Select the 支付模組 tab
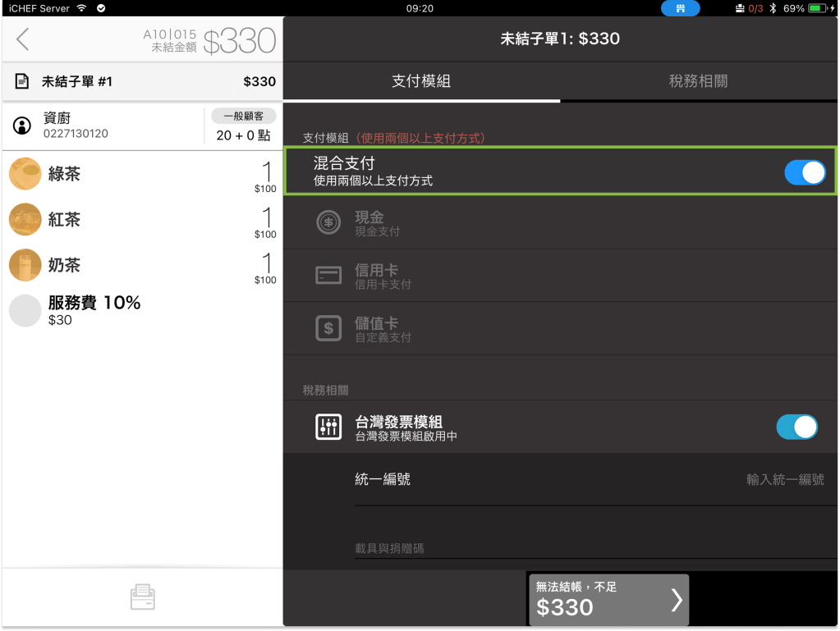Screen dimensions: 840x631 click(x=420, y=81)
